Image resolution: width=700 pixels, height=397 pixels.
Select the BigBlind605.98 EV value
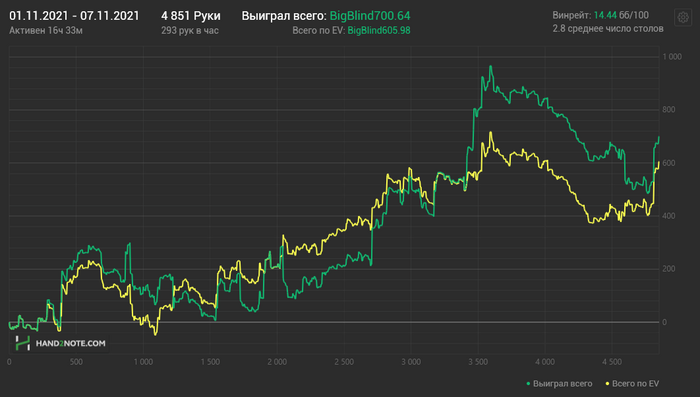pyautogui.click(x=379, y=30)
